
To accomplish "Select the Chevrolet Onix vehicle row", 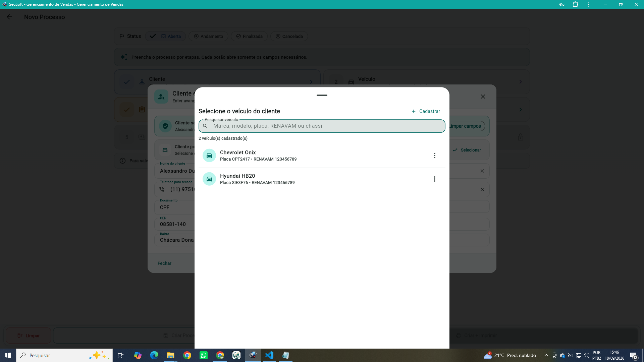I will [x=322, y=156].
